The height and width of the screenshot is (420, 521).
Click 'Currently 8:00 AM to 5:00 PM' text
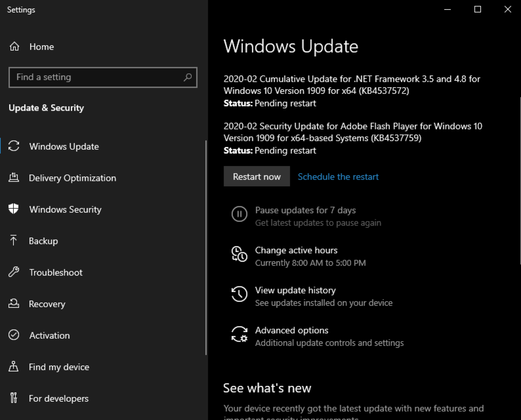pos(310,263)
